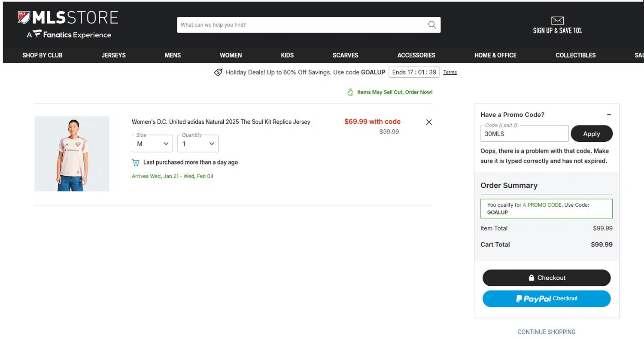Image resolution: width=644 pixels, height=339 pixels.
Task: Click the PayPal Checkout button
Action: [547, 299]
